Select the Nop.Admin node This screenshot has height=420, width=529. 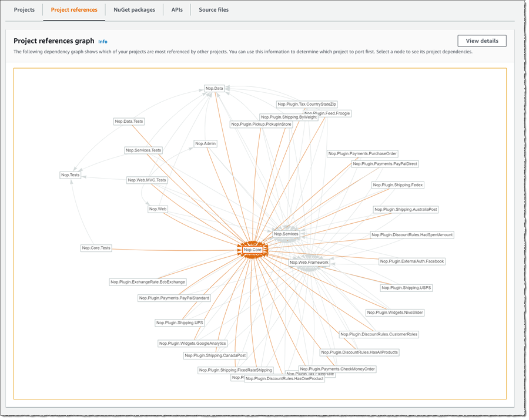click(x=204, y=143)
